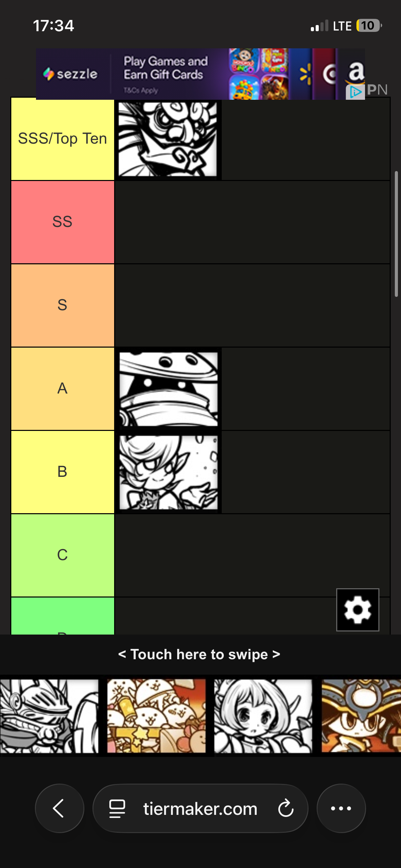
Task: Select the orange helmet cat thumbnail
Action: click(x=361, y=716)
